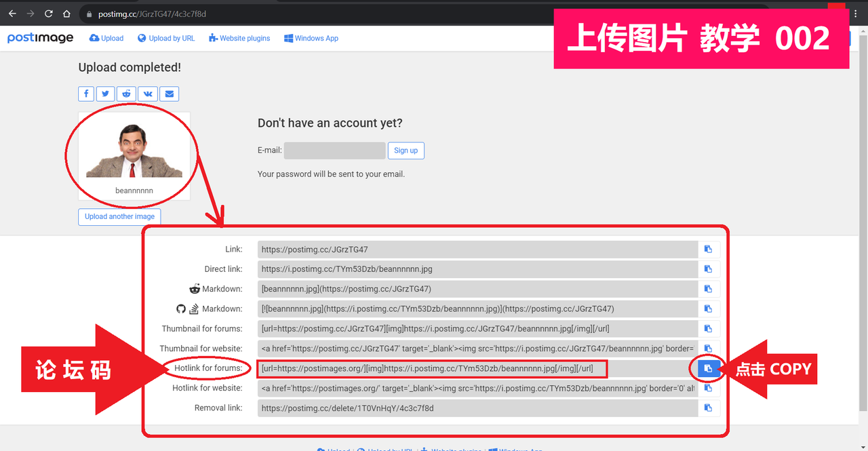868x451 pixels.
Task: Go back with the browser back arrow
Action: pyautogui.click(x=12, y=14)
